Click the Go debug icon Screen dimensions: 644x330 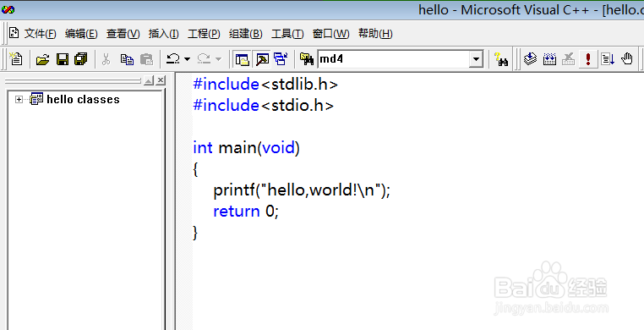(x=608, y=59)
